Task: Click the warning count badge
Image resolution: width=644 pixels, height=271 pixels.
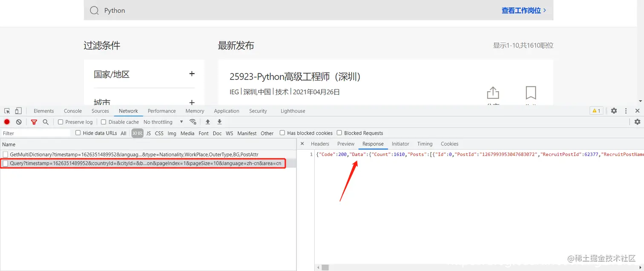Action: (x=596, y=111)
